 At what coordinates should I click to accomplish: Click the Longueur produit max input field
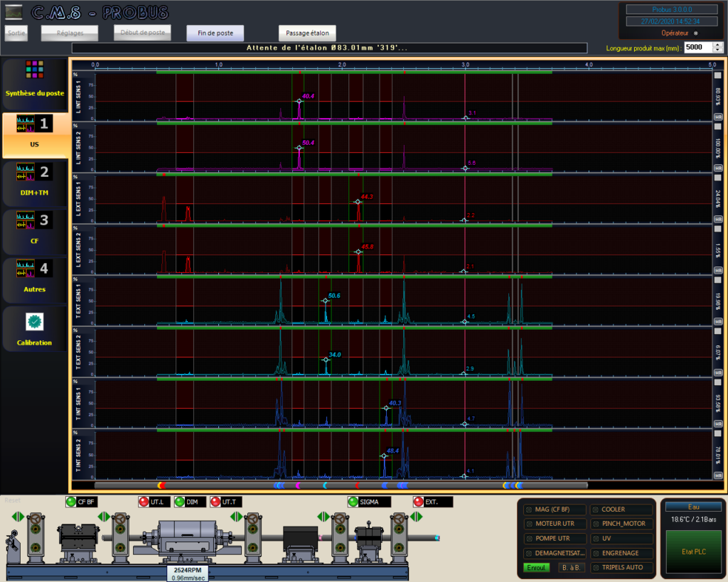pyautogui.click(x=697, y=48)
